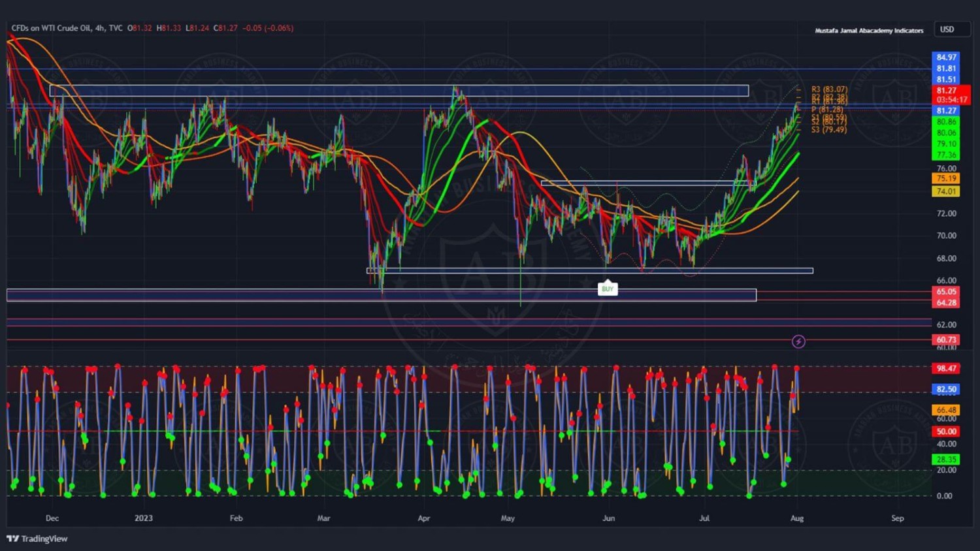This screenshot has width=980, height=551.
Task: Click May on the time axis
Action: pos(508,518)
